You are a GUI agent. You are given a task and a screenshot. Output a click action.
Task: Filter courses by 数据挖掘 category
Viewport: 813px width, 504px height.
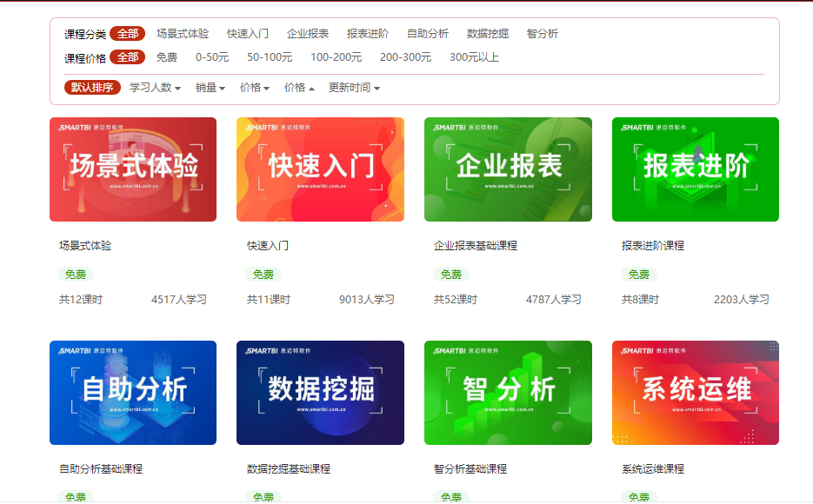488,34
